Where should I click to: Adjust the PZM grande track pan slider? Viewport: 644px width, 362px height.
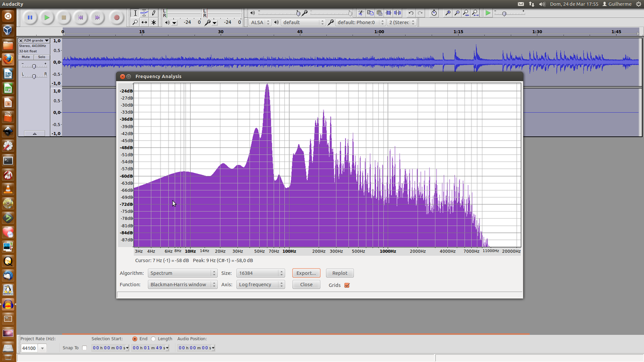pyautogui.click(x=34, y=75)
